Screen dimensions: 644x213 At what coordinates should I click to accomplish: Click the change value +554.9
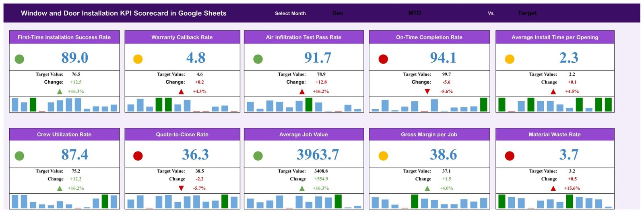point(320,179)
